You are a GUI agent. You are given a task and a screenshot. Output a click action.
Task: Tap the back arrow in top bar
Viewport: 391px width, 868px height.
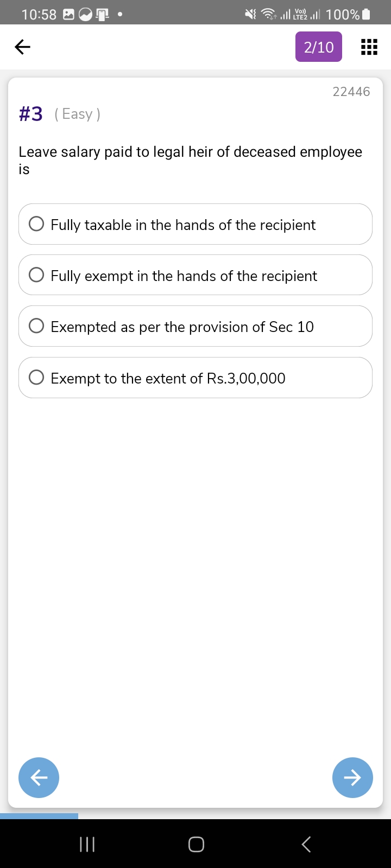point(22,47)
